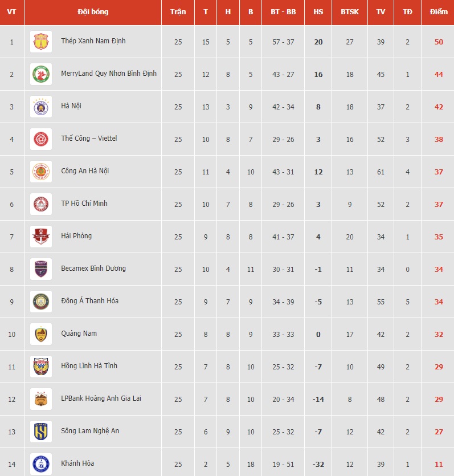Select the Hải Phòng club logo
Viewport: 454px width, 476px height.
41,237
